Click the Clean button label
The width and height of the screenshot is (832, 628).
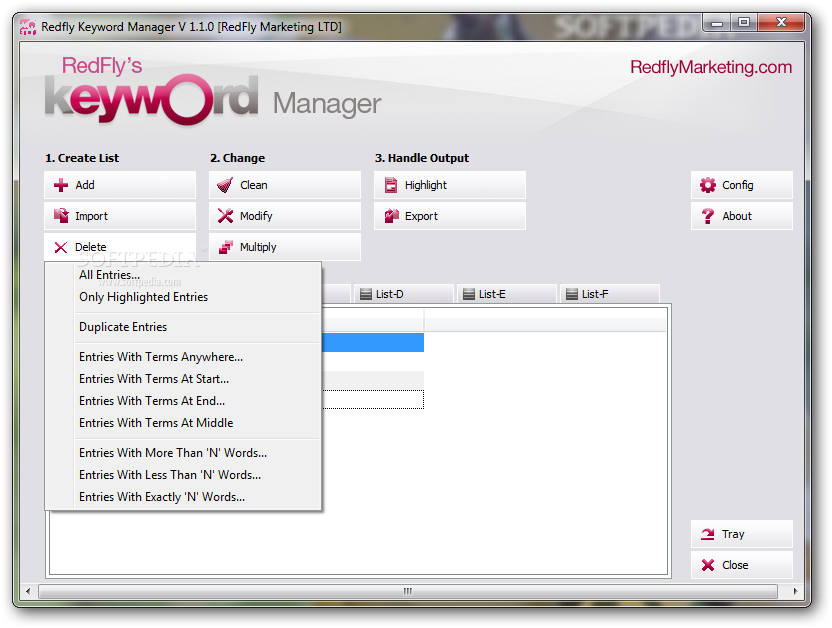(x=254, y=185)
